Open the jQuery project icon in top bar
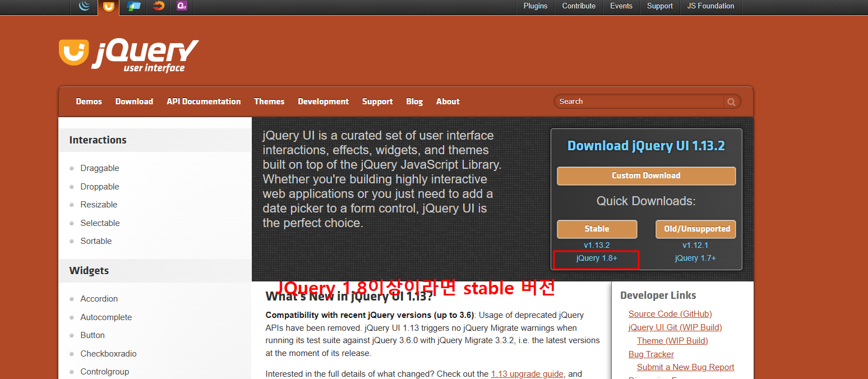This screenshot has height=379, width=868. [x=85, y=6]
